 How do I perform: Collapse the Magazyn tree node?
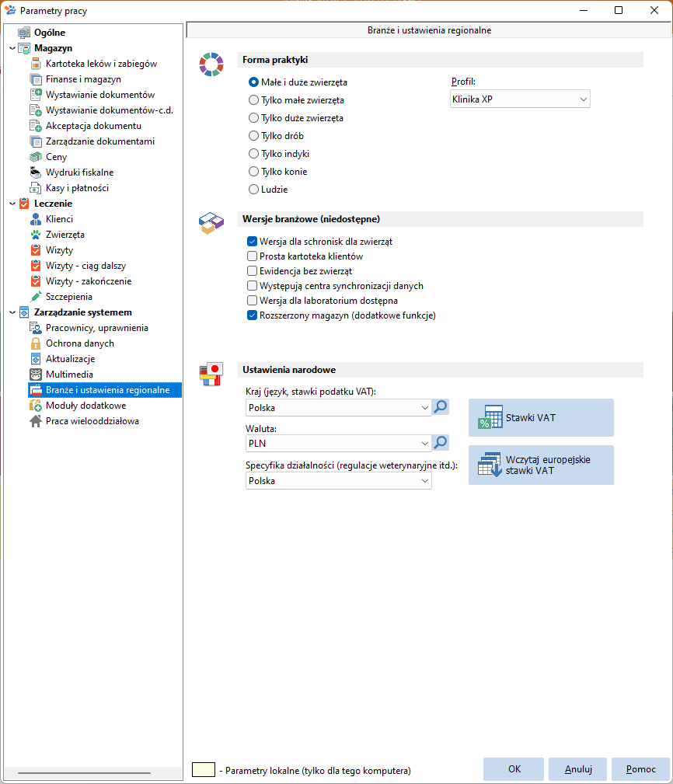pos(12,48)
